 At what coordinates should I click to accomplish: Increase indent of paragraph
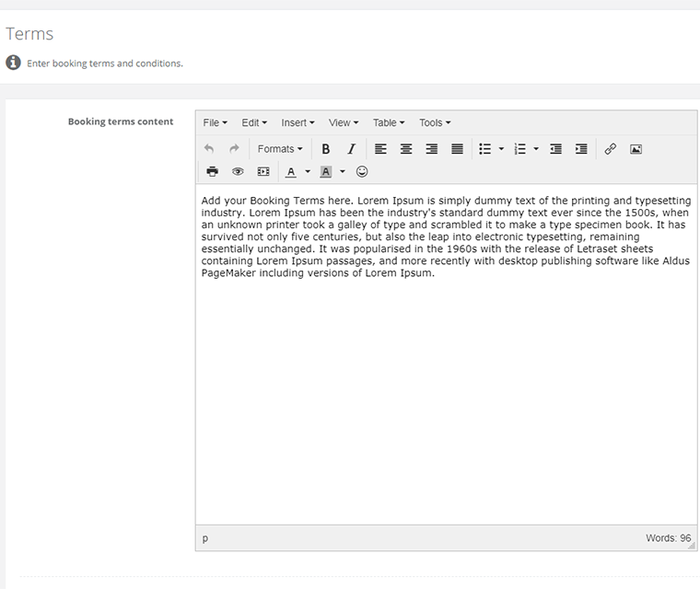tap(581, 148)
